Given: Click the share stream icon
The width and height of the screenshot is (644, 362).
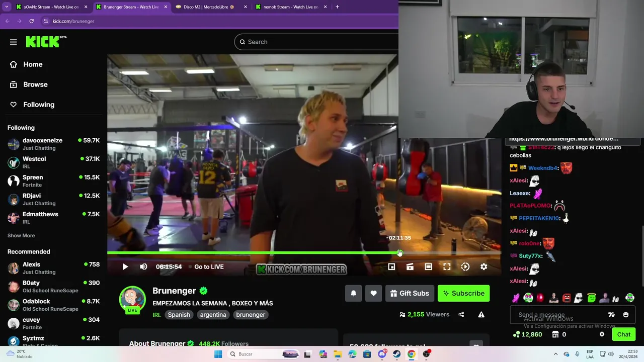Looking at the screenshot, I should (461, 315).
